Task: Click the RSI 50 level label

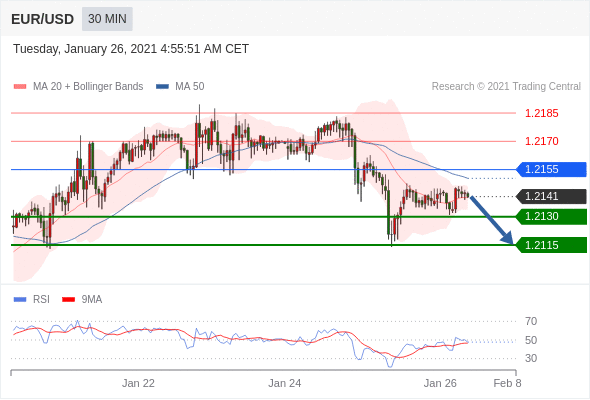Action: click(x=531, y=340)
